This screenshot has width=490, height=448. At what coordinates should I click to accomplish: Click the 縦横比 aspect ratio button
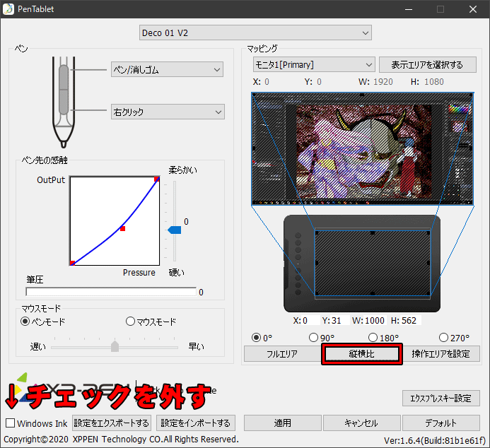coord(362,354)
